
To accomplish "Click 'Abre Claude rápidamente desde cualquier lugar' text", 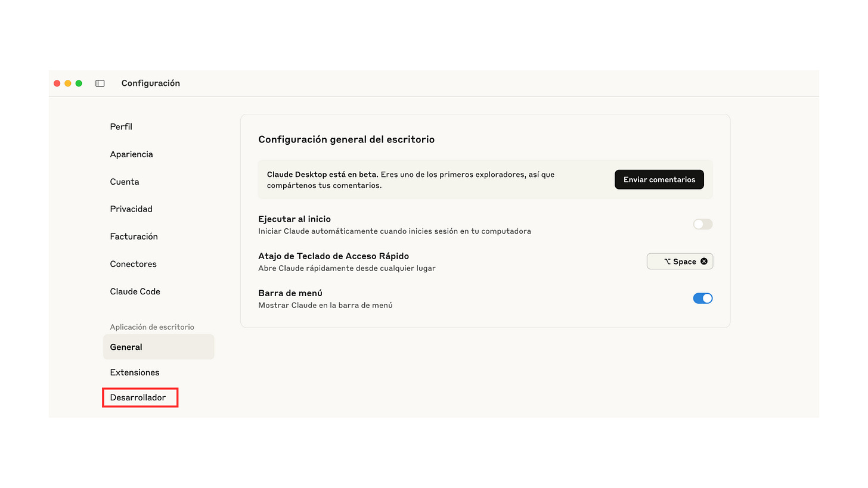I will tap(347, 268).
